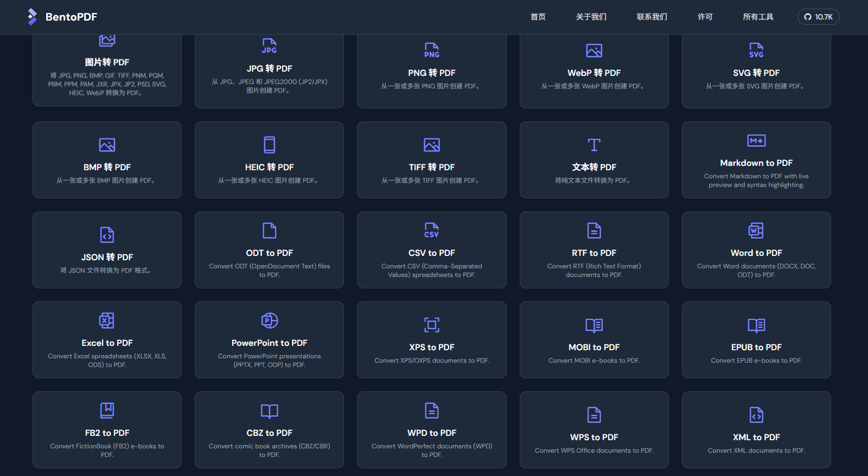
Task: Open the 联系我们 navigation link
Action: pos(652,17)
